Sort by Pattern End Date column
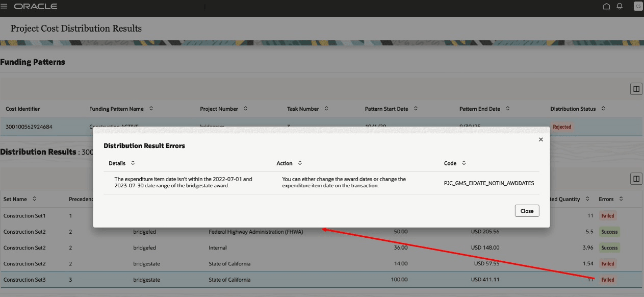Viewport: 644px width, 297px height. (507, 109)
